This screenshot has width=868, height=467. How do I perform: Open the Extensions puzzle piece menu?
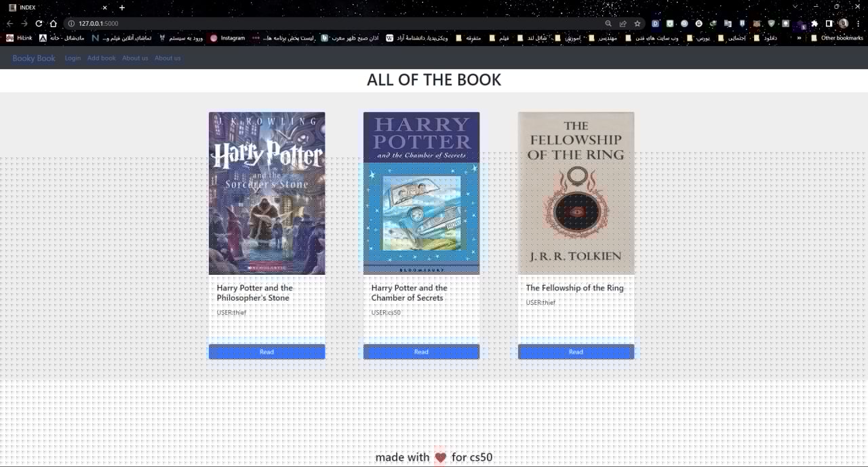[x=815, y=23]
